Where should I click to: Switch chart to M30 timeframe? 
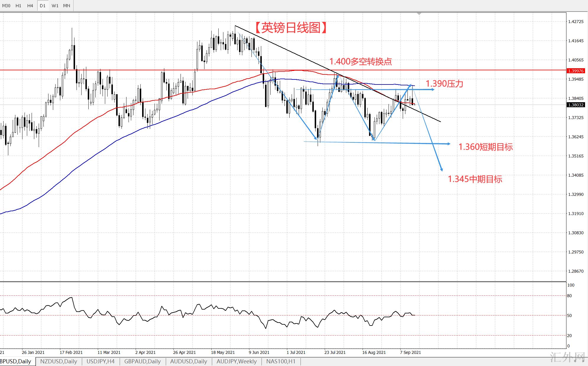(6, 6)
